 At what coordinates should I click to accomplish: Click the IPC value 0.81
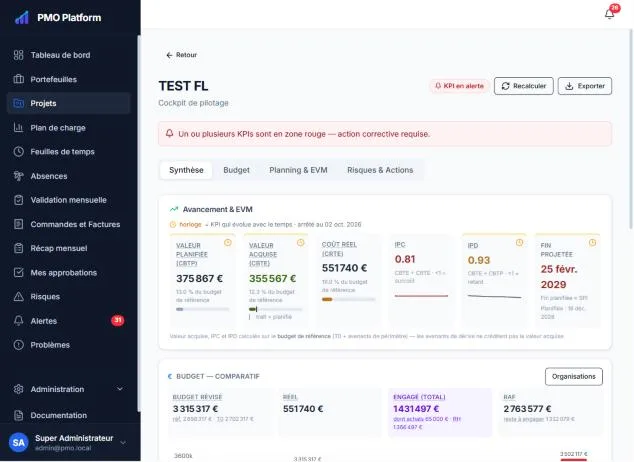click(405, 259)
